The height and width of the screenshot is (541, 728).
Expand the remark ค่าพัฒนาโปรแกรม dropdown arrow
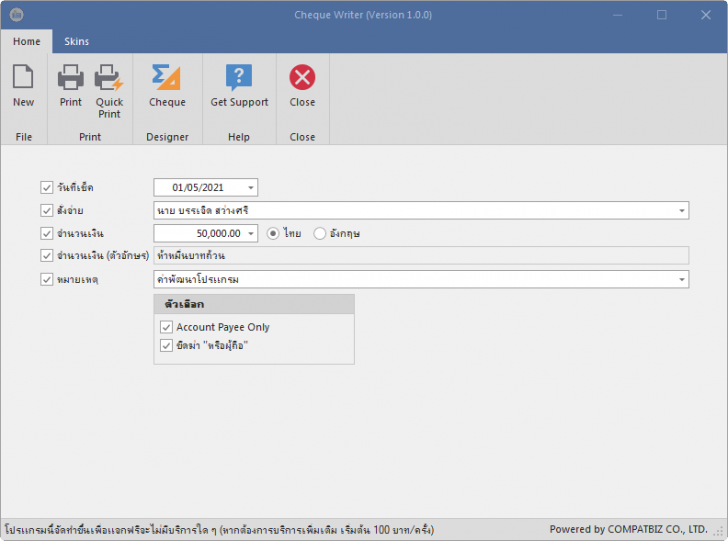click(682, 280)
